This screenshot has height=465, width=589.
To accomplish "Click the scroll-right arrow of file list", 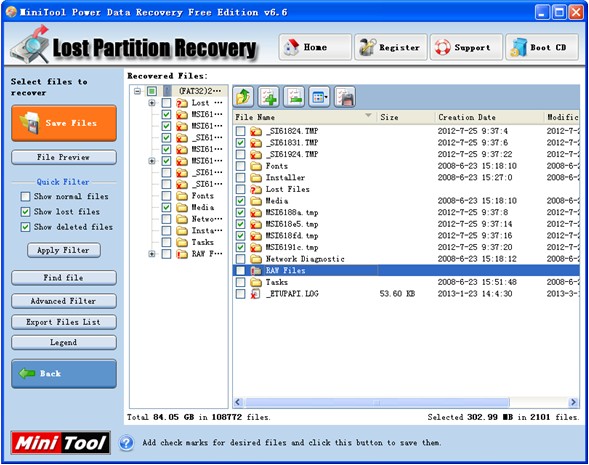I will click(573, 402).
